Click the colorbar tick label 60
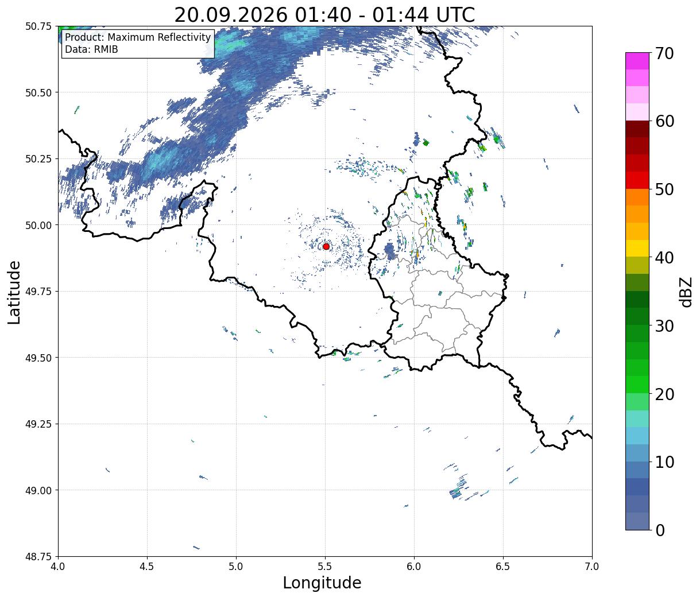The image size is (700, 597). pyautogui.click(x=664, y=121)
